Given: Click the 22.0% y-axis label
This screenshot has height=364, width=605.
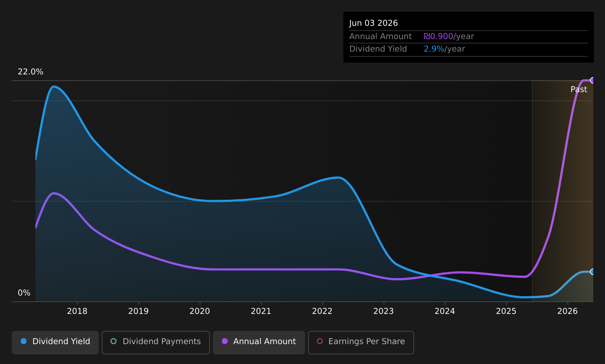Looking at the screenshot, I should coord(31,72).
